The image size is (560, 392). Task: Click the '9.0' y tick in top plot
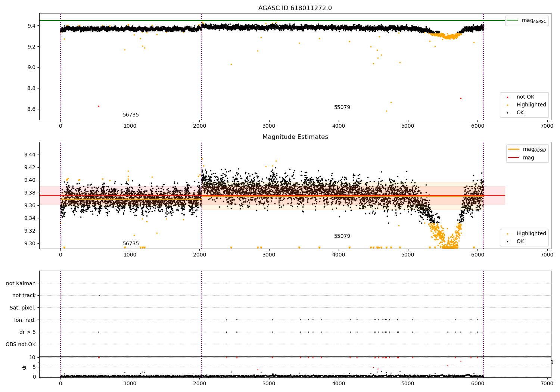tap(31, 68)
